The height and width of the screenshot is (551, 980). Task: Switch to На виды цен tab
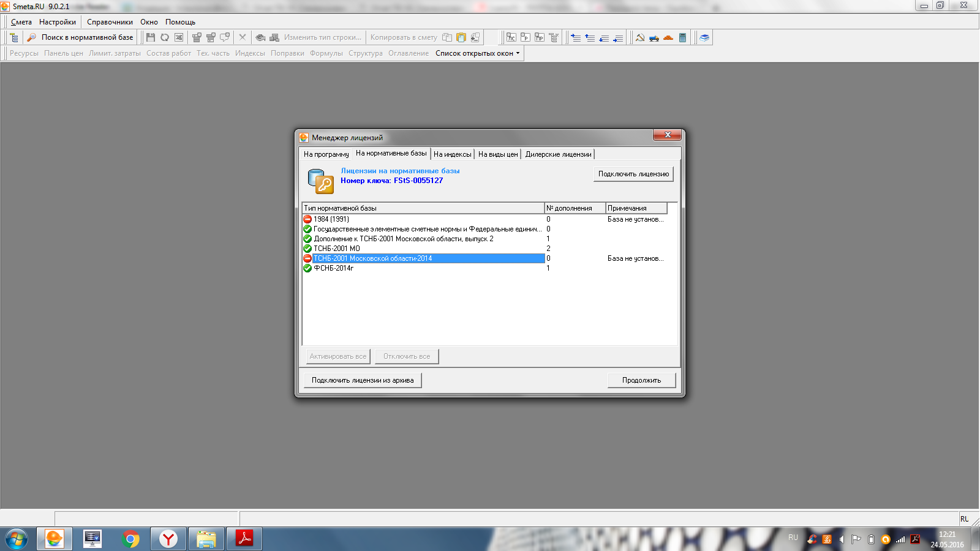498,154
